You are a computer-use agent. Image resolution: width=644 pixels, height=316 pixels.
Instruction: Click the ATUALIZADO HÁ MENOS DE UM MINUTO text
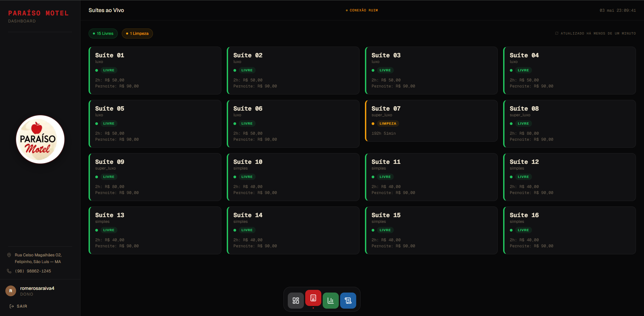click(598, 34)
